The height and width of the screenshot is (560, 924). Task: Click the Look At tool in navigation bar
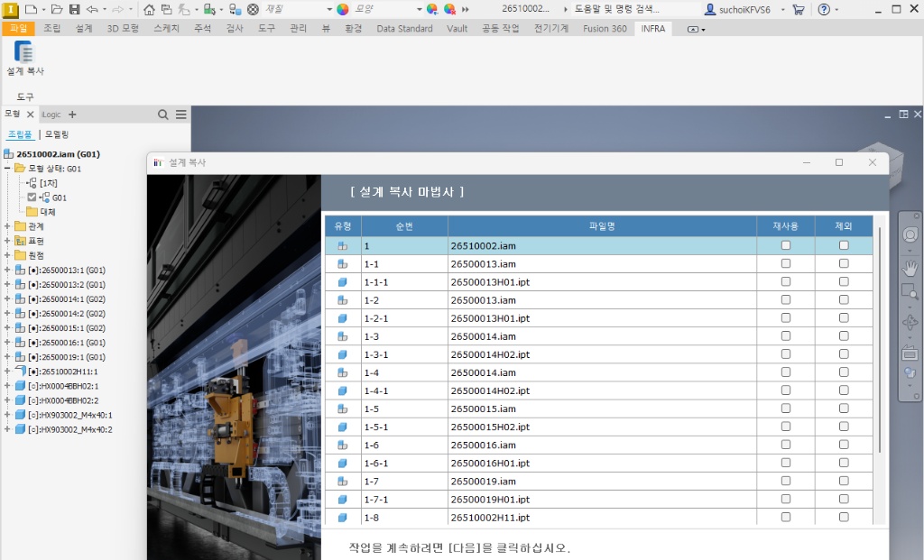point(910,353)
